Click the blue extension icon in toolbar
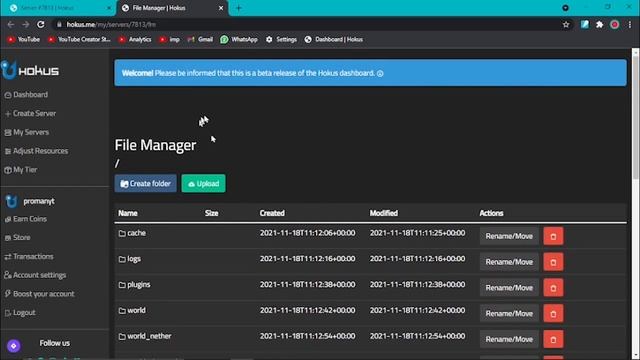 click(584, 24)
